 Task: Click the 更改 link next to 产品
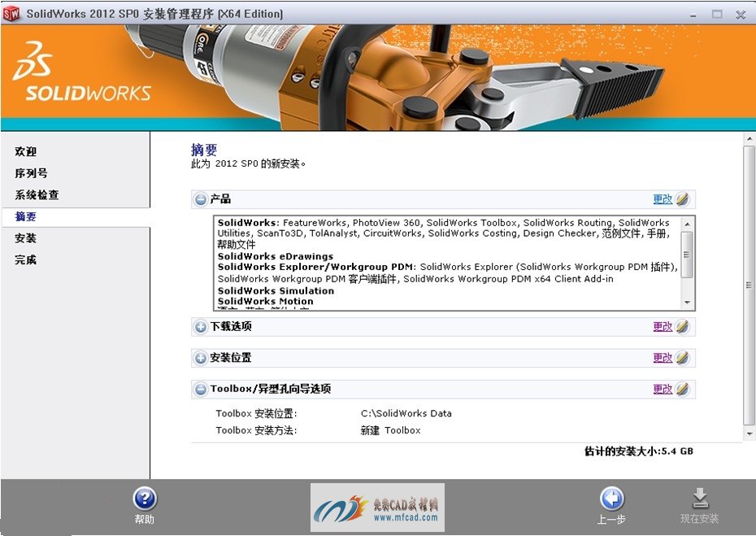coord(662,199)
